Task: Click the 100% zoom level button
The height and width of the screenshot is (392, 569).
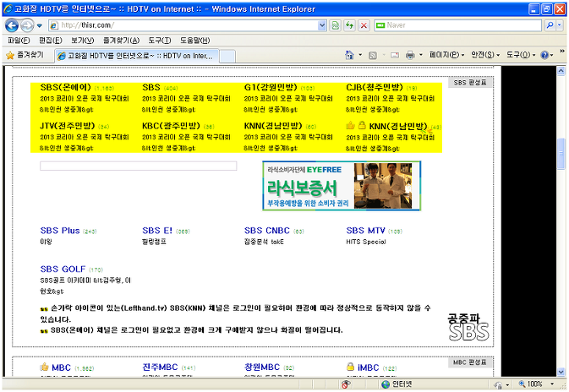Action: (x=531, y=384)
